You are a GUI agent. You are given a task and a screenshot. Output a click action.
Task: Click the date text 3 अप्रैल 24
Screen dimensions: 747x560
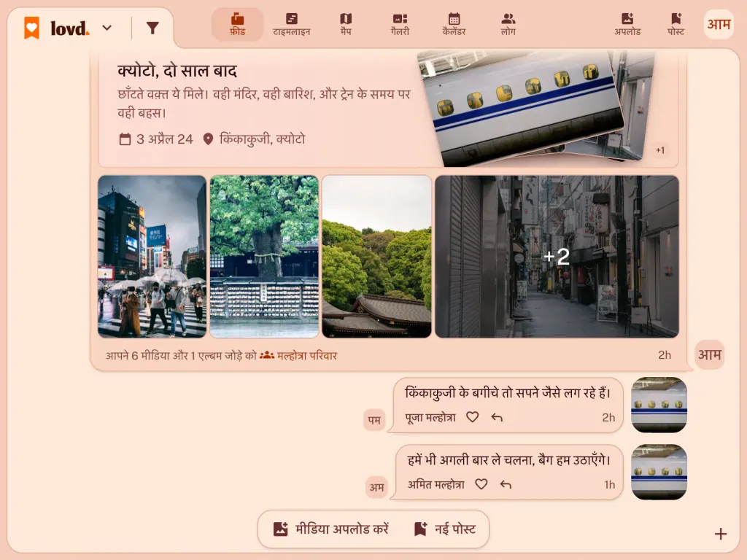click(164, 139)
